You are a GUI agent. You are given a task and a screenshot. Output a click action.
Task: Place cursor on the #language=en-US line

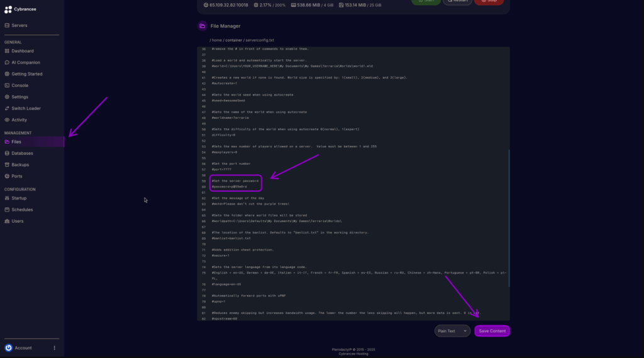coord(226,284)
